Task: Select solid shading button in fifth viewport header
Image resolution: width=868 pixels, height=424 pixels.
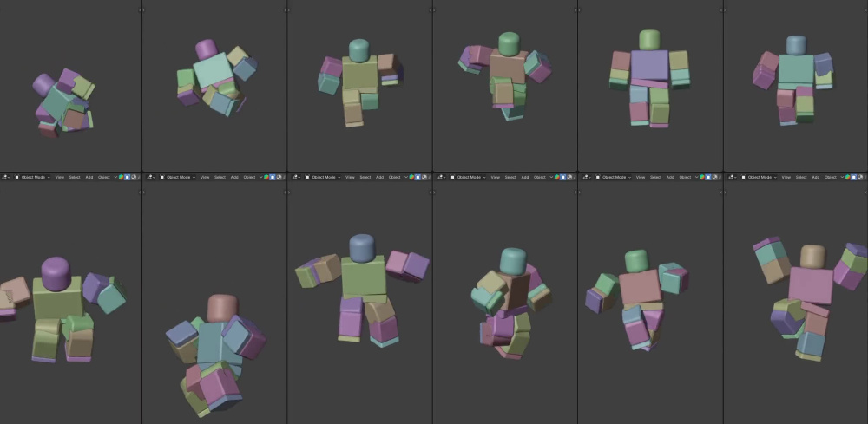Action: (708, 177)
